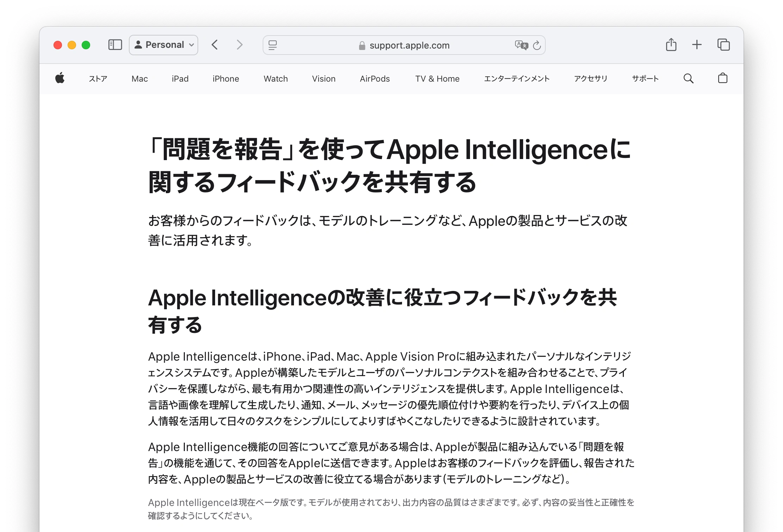Image resolution: width=783 pixels, height=532 pixels.
Task: Select Watch in the navigation bar
Action: [x=276, y=79]
